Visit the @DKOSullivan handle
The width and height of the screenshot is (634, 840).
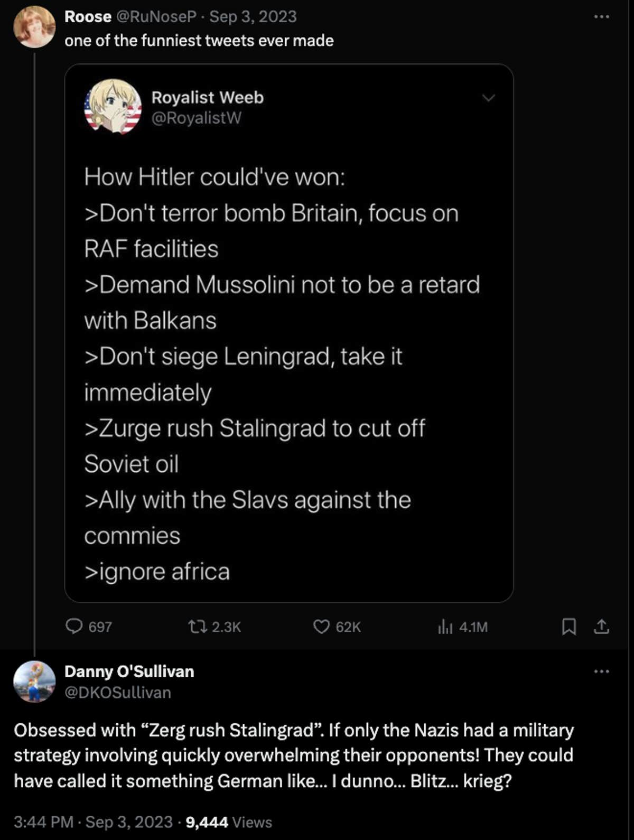point(117,693)
